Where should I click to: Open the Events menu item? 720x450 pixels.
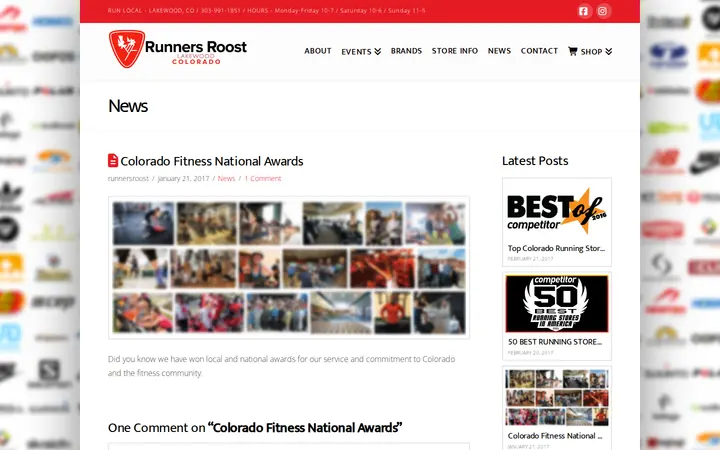pos(356,52)
